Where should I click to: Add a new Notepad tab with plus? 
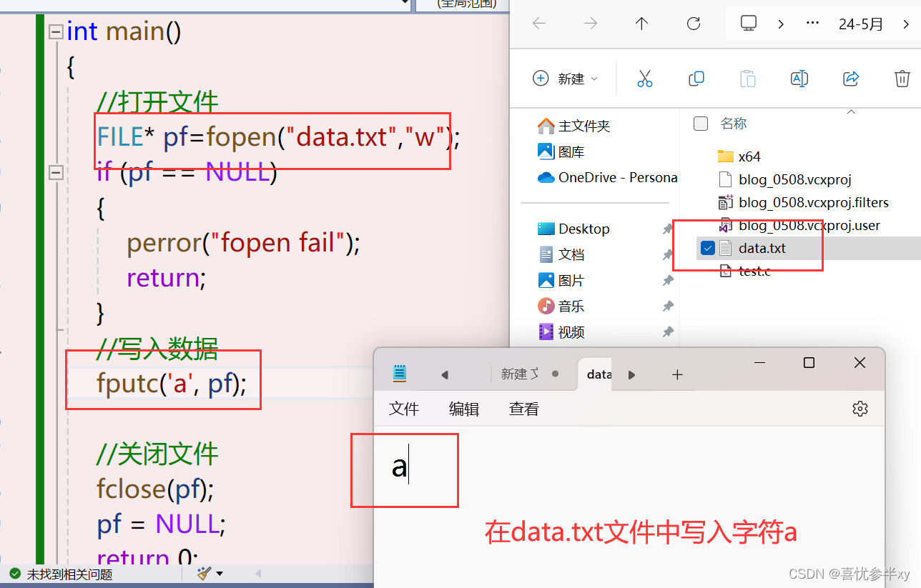[x=677, y=374]
